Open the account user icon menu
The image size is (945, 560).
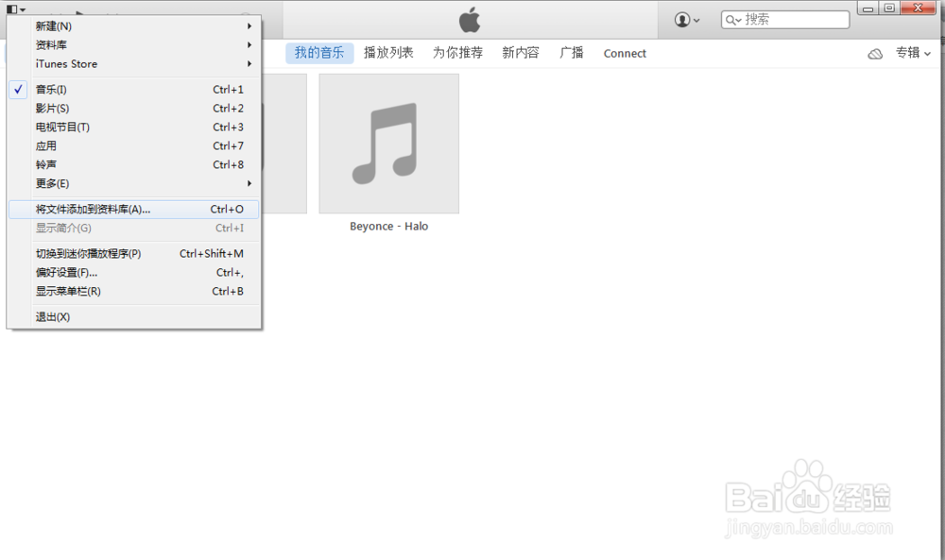click(686, 20)
